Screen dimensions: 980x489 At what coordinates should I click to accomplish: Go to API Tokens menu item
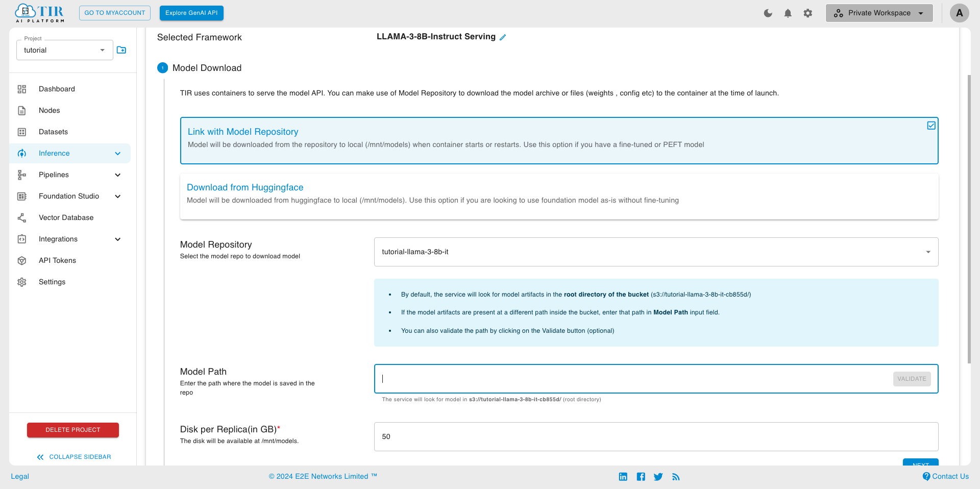click(57, 260)
